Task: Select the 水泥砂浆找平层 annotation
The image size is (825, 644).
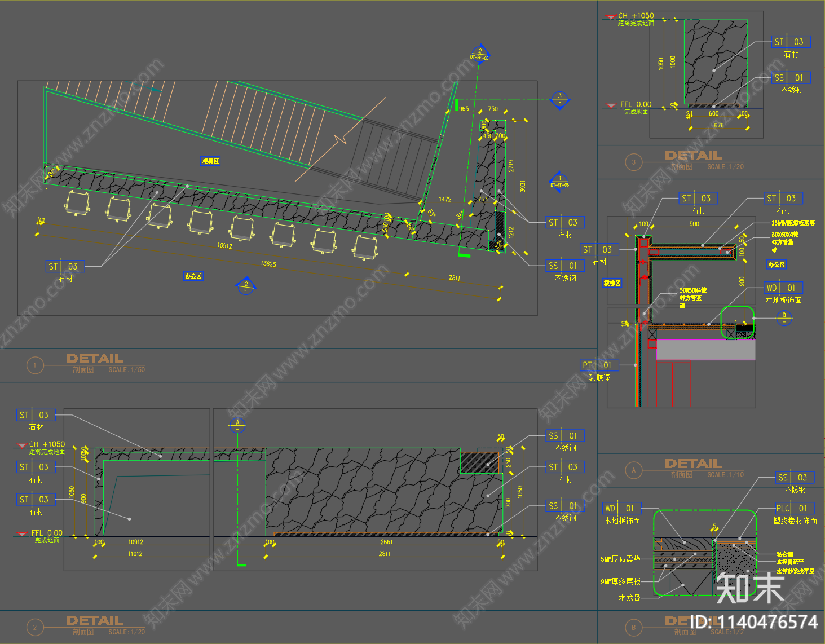Action: click(x=795, y=571)
